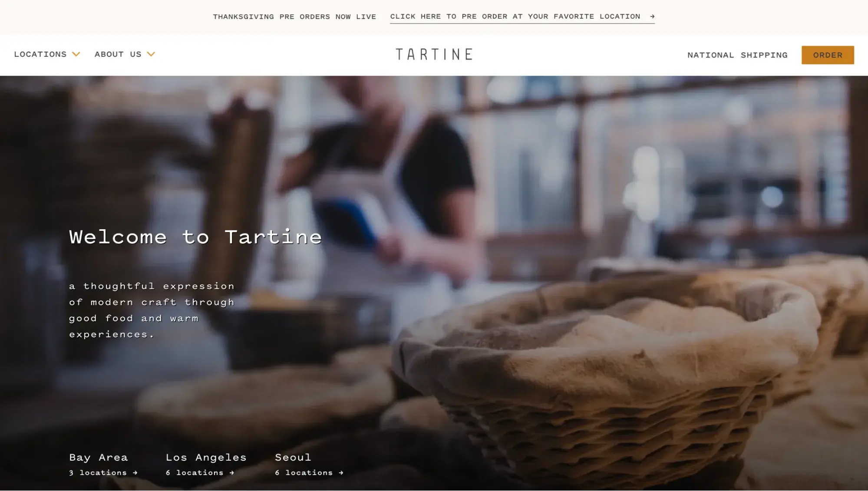Open the About Us menu

pyautogui.click(x=125, y=54)
